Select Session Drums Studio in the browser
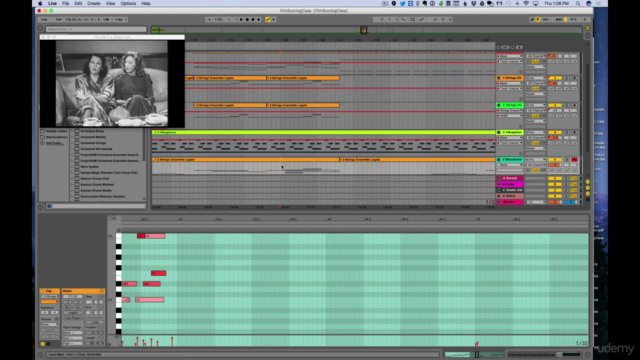Viewport: 640px width, 360px height. tap(96, 190)
